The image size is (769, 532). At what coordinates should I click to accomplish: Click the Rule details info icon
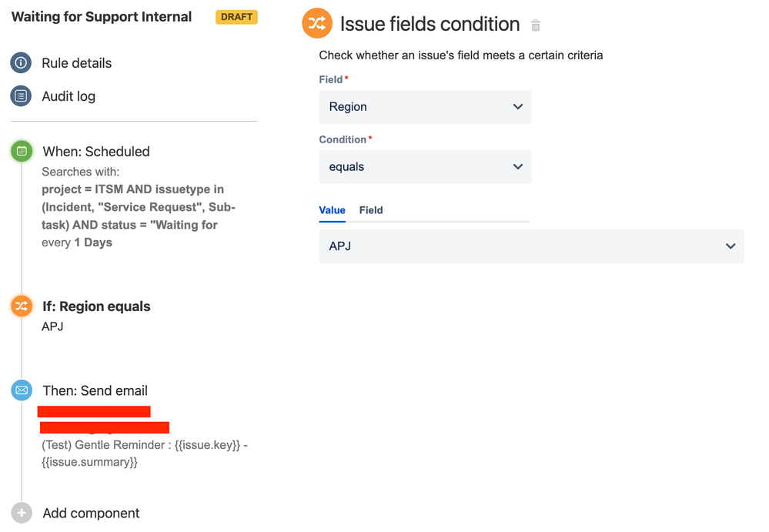click(x=22, y=63)
